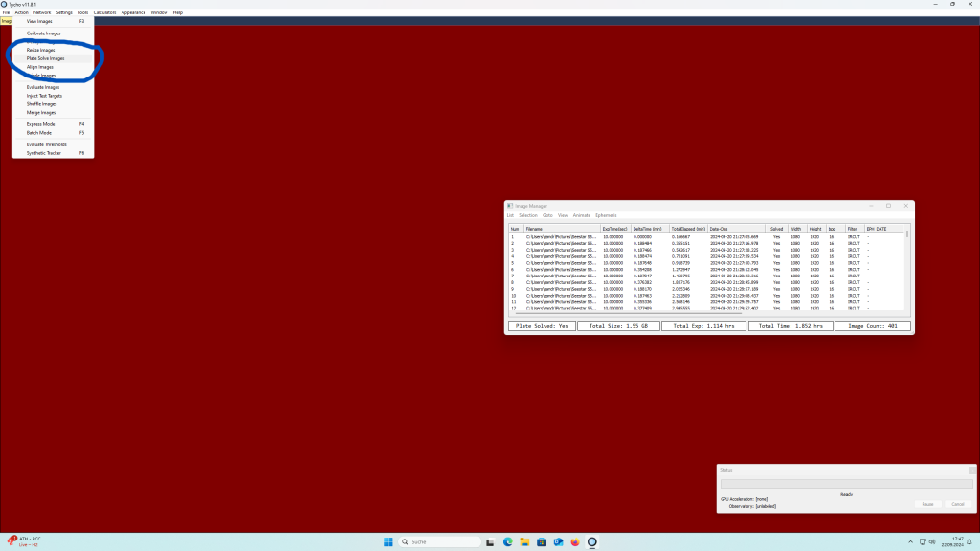Launch Firefox from the taskbar
This screenshot has height=551, width=980.
click(x=574, y=541)
